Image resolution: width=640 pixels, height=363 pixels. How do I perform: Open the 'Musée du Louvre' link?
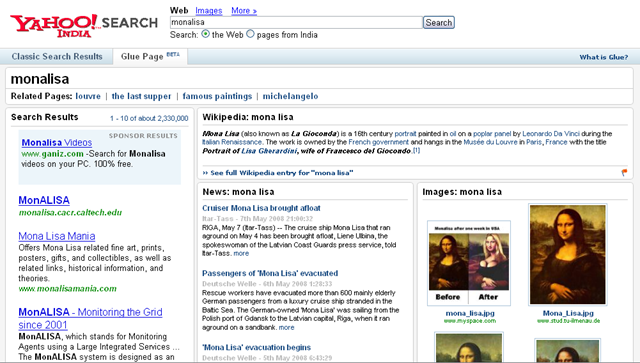click(x=490, y=142)
